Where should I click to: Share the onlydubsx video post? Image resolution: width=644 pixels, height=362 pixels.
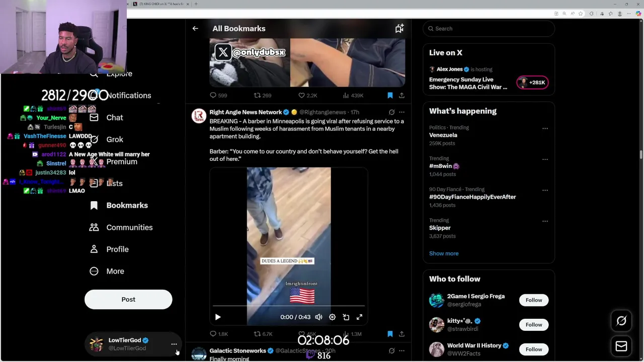pos(401,96)
